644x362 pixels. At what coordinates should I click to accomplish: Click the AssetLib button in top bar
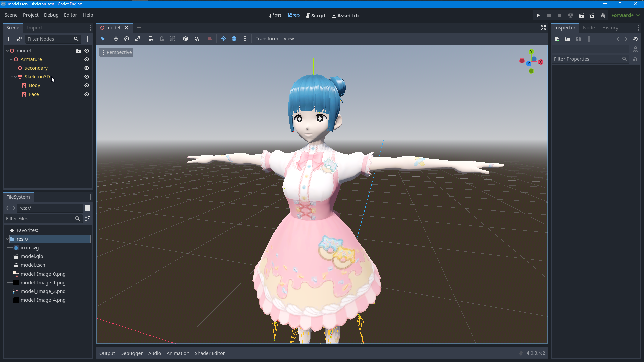tap(345, 15)
